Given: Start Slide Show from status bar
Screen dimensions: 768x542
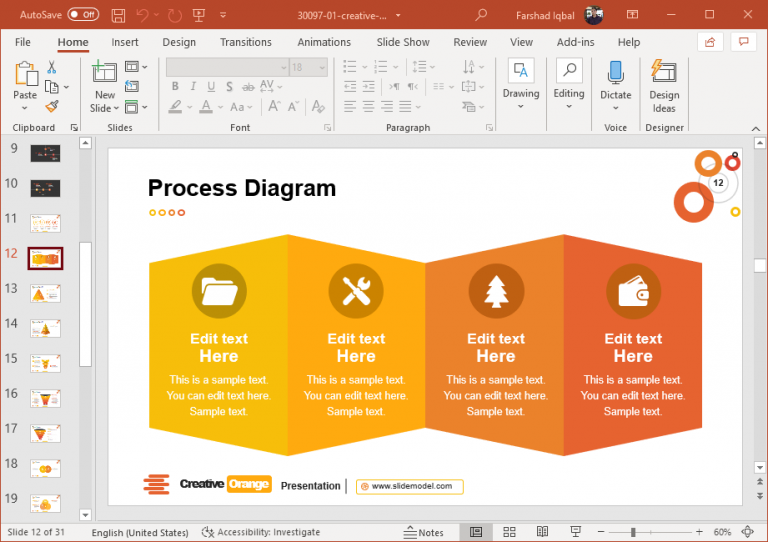Looking at the screenshot, I should [576, 532].
